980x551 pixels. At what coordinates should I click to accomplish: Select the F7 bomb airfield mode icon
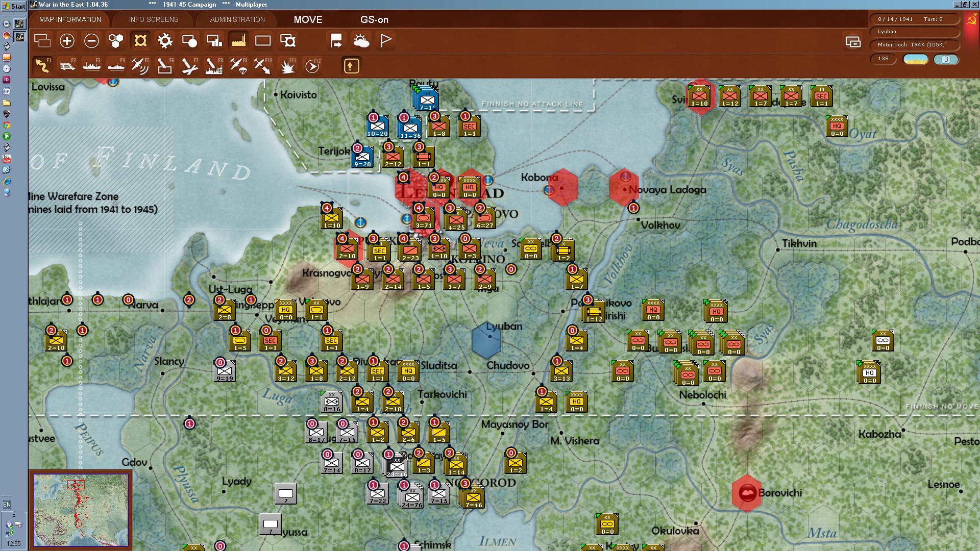(189, 66)
